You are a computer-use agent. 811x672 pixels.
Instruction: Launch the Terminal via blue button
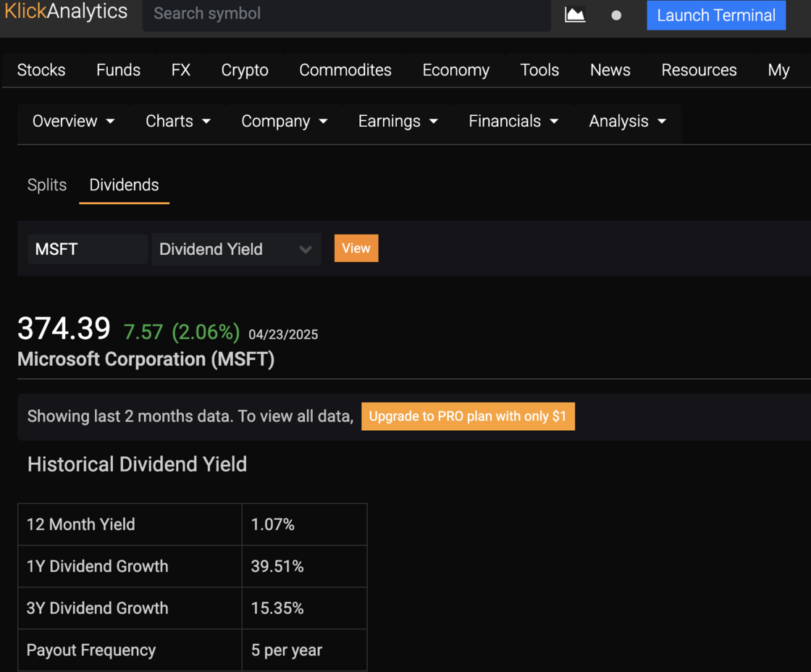click(716, 15)
